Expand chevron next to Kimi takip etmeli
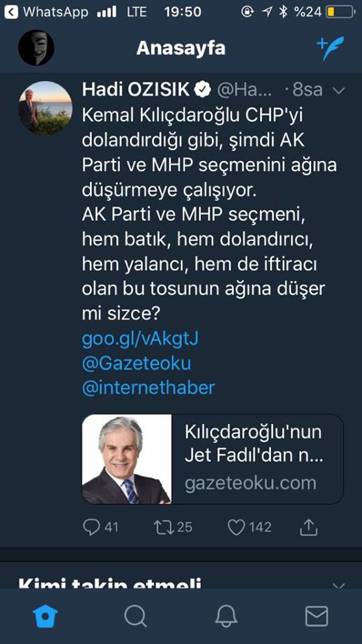Screen dimensions: 362x644 pos(339,585)
